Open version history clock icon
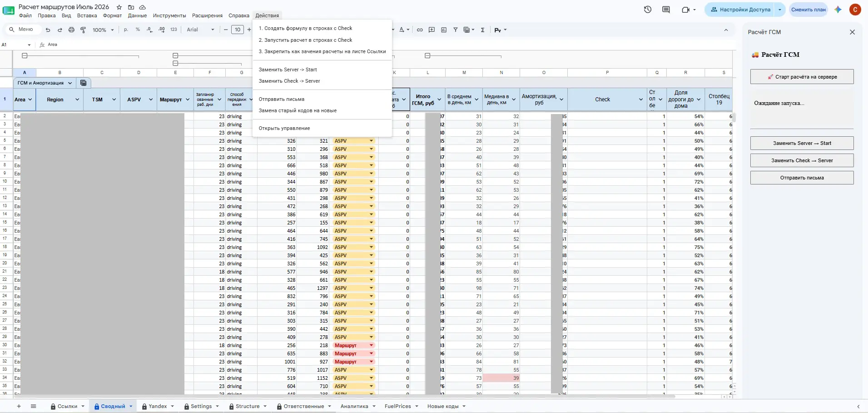The image size is (868, 413). [648, 10]
